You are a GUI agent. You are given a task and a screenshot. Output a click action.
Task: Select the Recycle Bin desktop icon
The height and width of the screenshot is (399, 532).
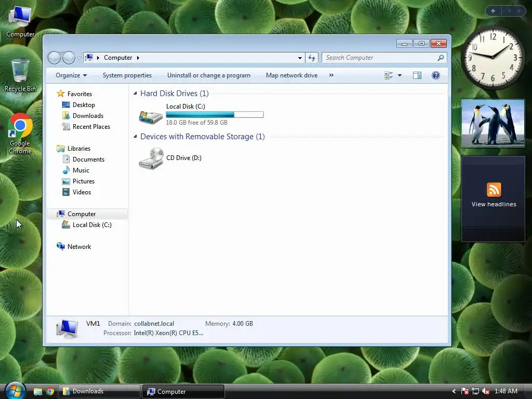(20, 75)
